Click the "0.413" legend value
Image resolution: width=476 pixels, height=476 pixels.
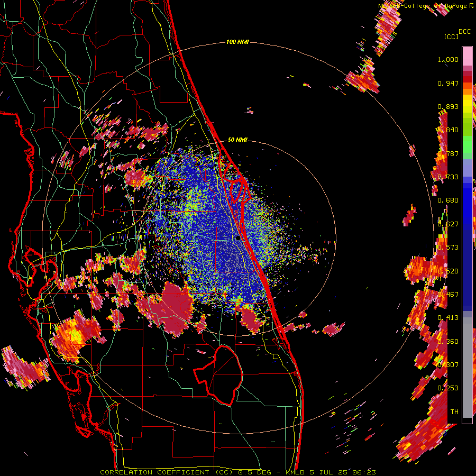448,318
